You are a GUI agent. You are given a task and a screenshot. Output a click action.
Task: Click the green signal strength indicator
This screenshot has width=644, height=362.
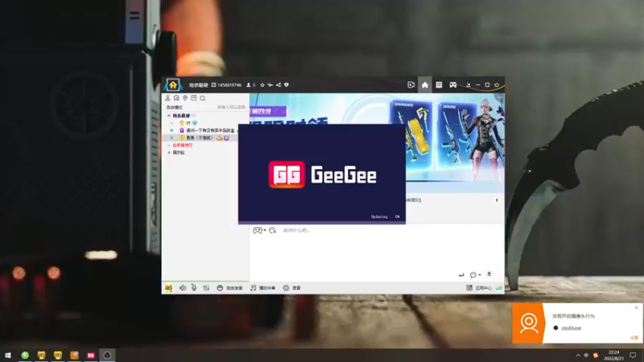click(x=498, y=288)
